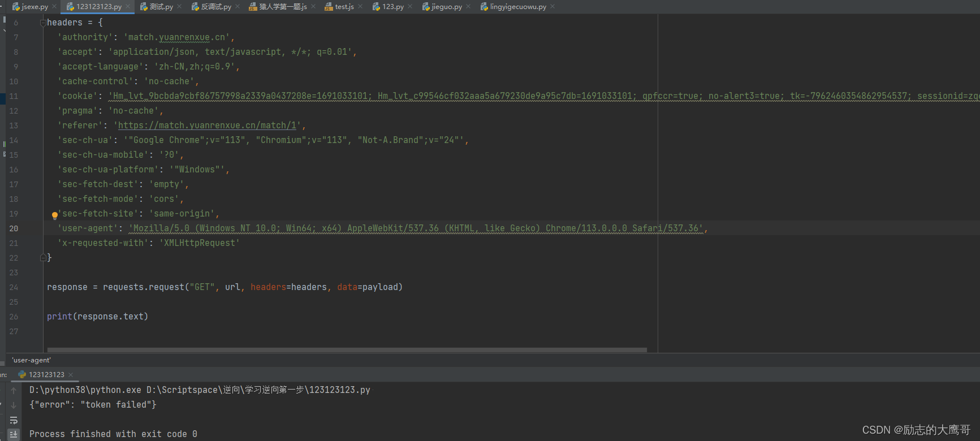Click the fold end marker at line 22
This screenshot has width=980, height=441.
coord(43,258)
